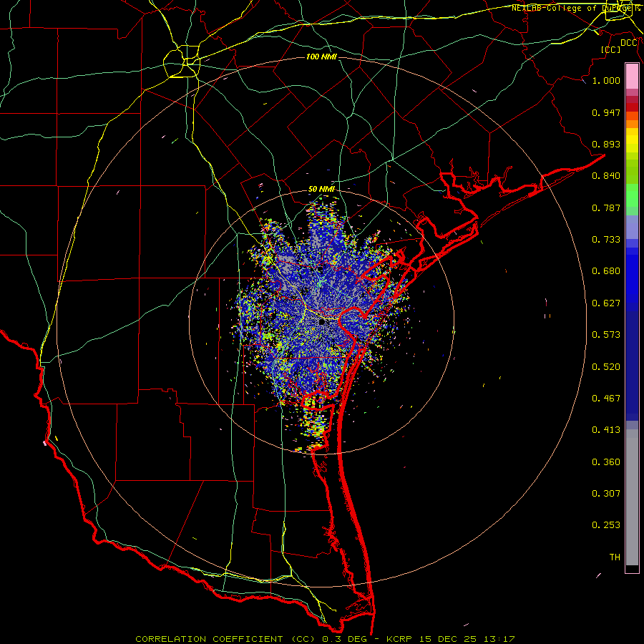Screen dimensions: 644x644
Task: Click the 0.733 color scale value
Action: pyautogui.click(x=606, y=240)
